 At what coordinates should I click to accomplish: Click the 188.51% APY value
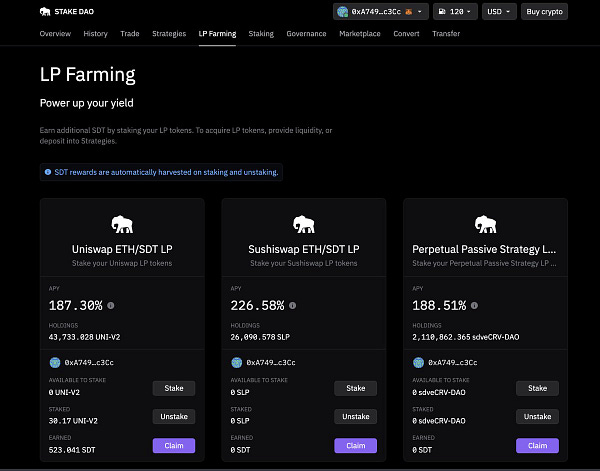pyautogui.click(x=439, y=305)
